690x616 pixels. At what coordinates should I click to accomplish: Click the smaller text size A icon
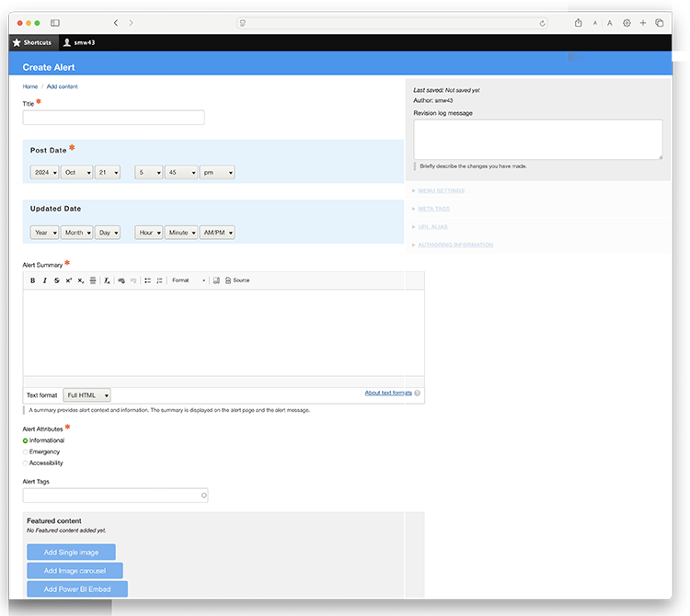[x=595, y=23]
